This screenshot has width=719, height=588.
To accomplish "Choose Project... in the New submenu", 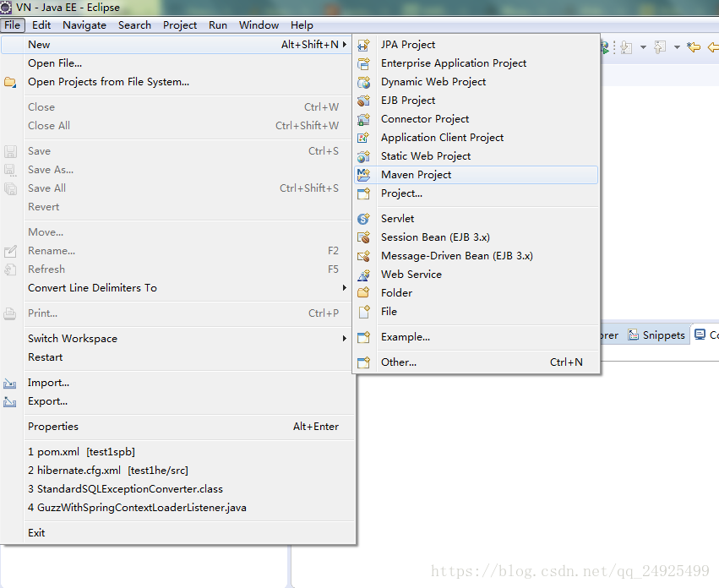I will (476, 193).
